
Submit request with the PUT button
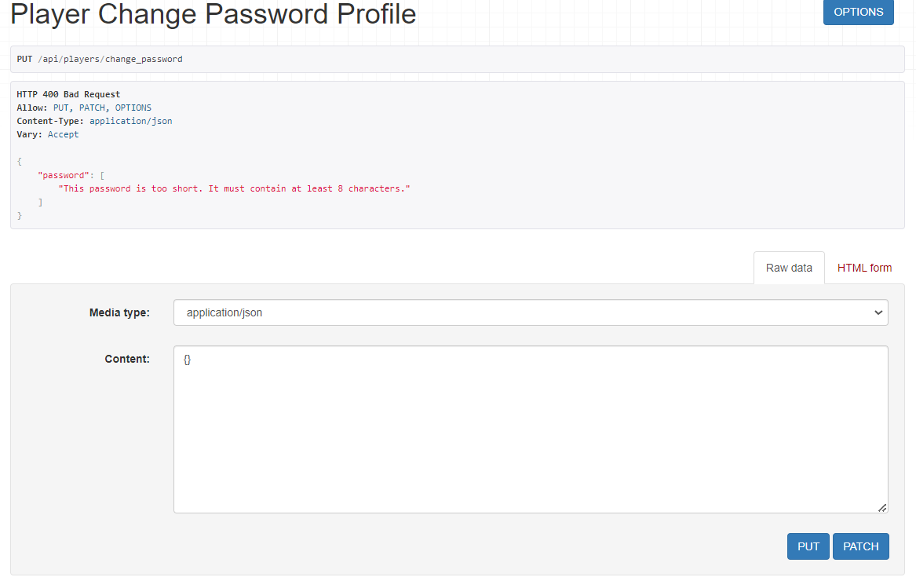pyautogui.click(x=808, y=546)
